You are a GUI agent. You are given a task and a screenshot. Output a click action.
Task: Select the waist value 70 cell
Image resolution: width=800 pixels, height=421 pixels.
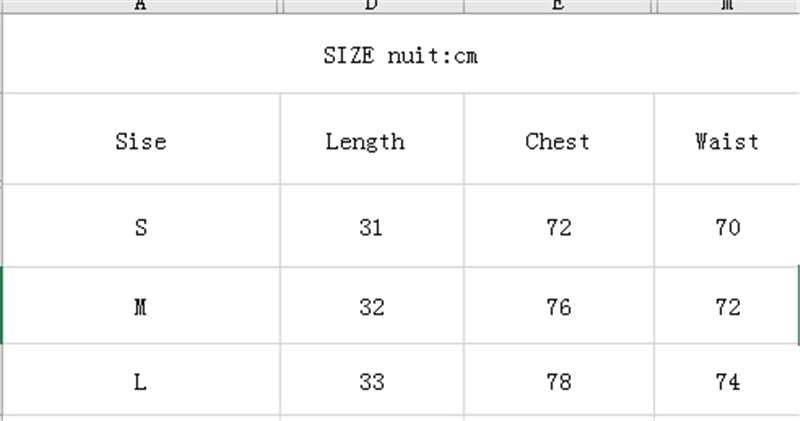(x=727, y=227)
